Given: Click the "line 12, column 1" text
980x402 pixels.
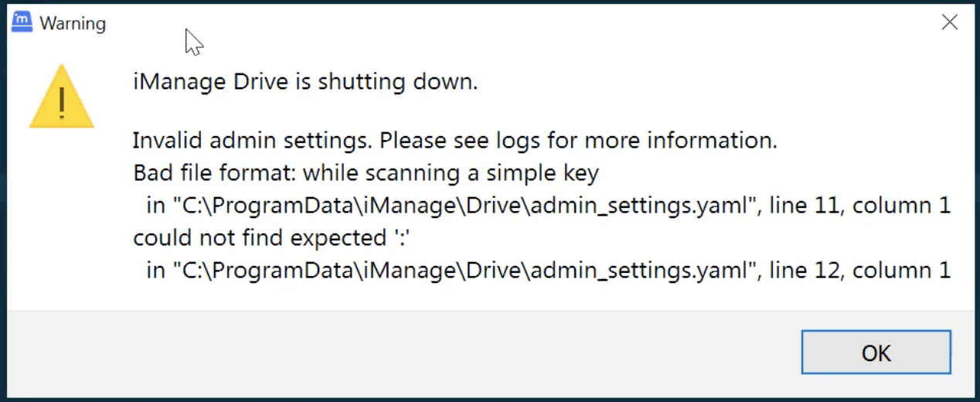Looking at the screenshot, I should coord(860,271).
